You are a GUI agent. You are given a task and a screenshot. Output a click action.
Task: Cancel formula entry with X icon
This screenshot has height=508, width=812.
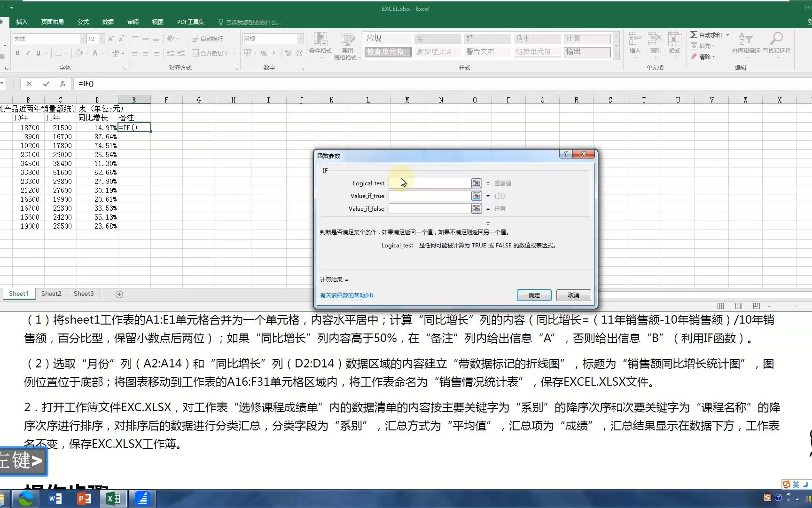[29, 84]
